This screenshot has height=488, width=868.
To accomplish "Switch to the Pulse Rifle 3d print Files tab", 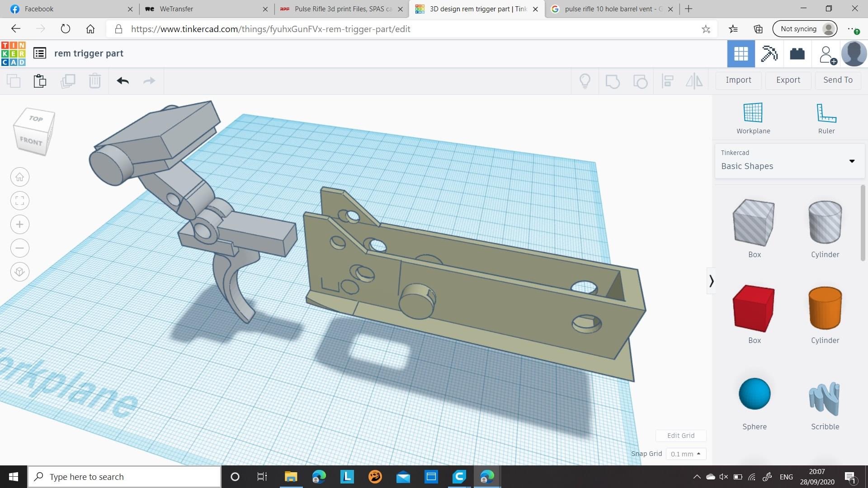I will pos(341,9).
